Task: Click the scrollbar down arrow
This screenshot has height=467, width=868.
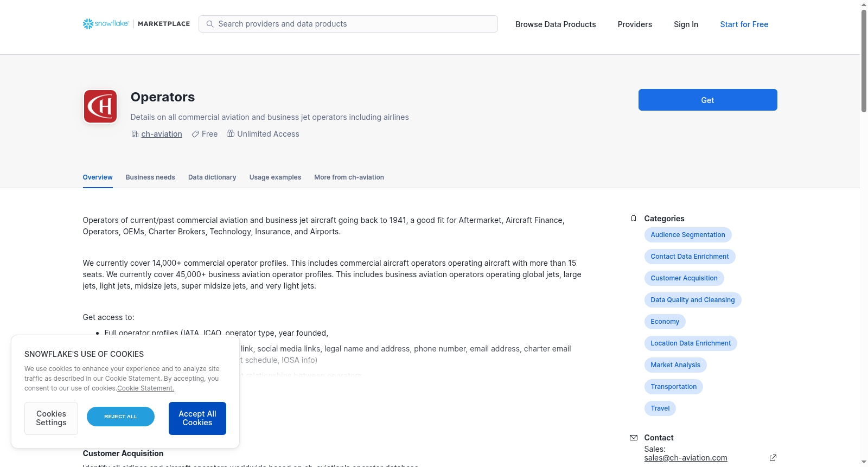Action: pos(864,462)
